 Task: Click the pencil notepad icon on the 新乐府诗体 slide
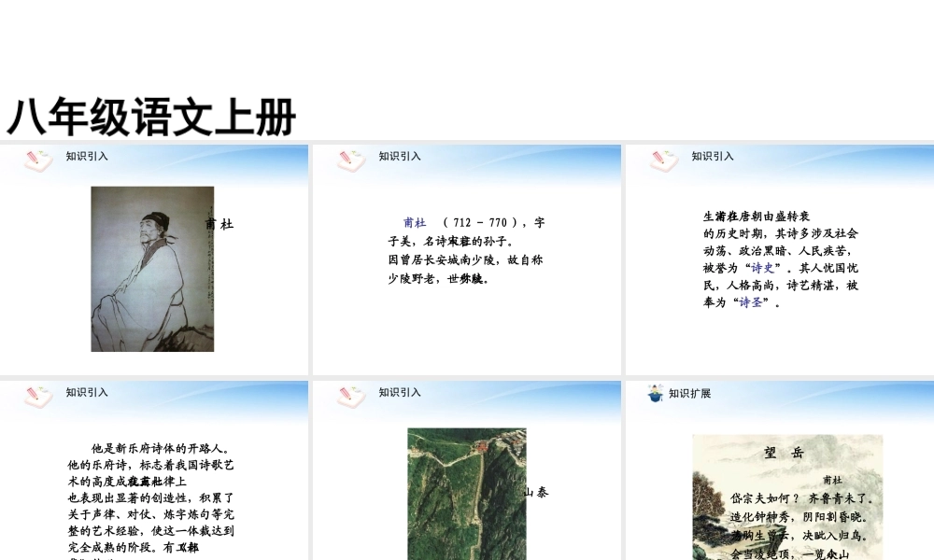click(x=38, y=397)
